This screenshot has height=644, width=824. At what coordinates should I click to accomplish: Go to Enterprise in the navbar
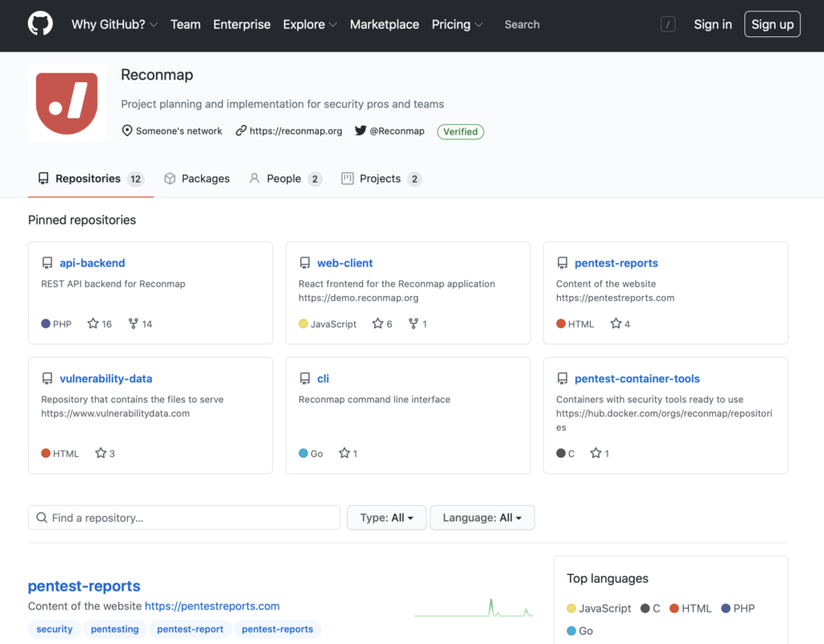[x=241, y=24]
